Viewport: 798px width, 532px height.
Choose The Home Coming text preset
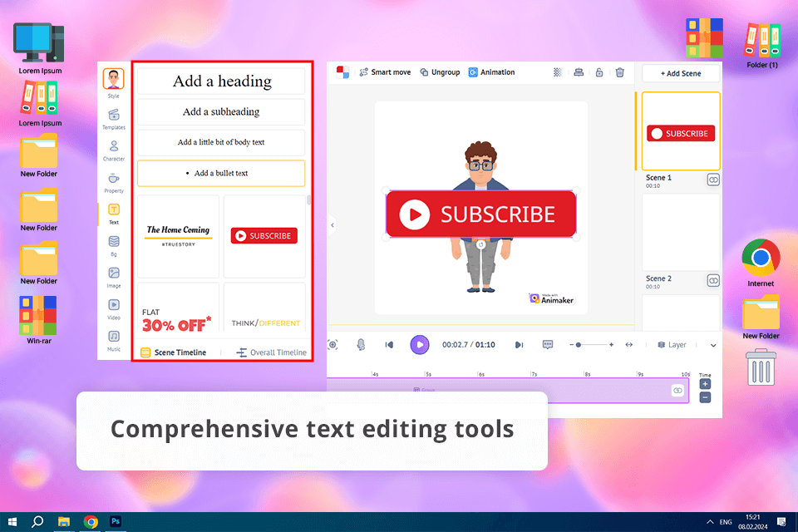[178, 236]
